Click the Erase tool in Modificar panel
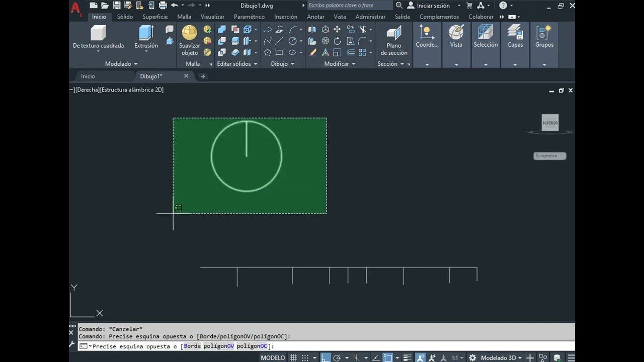644x362 pixels. click(312, 52)
